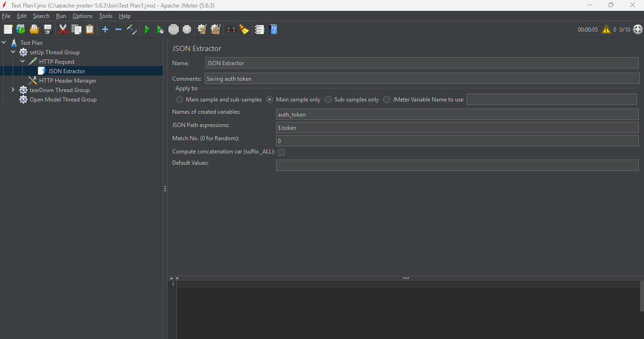
Task: Click the elapsed time 00:00:05 display
Action: point(587,29)
